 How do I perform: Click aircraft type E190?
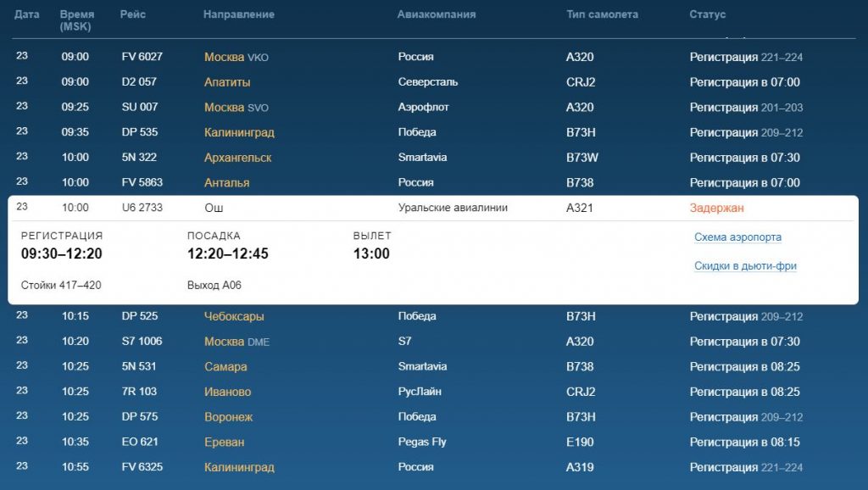coord(579,442)
